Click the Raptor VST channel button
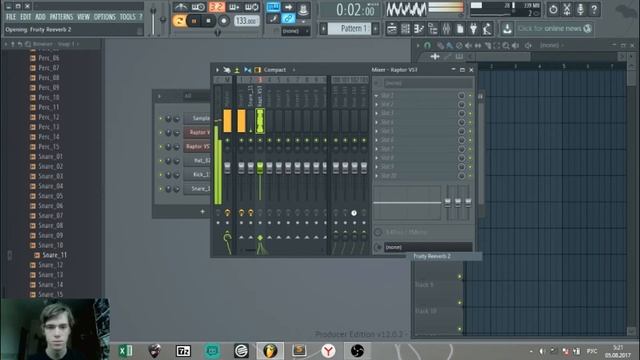 [198, 132]
